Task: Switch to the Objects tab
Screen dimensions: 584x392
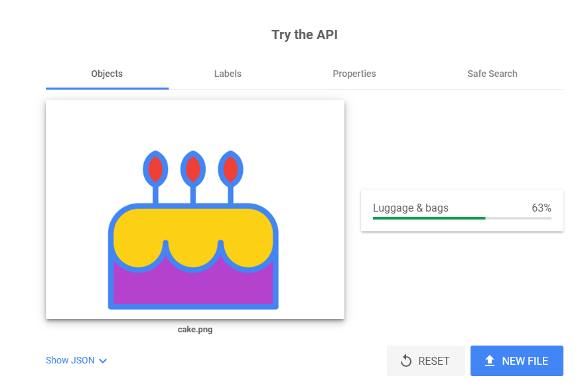Action: (107, 74)
